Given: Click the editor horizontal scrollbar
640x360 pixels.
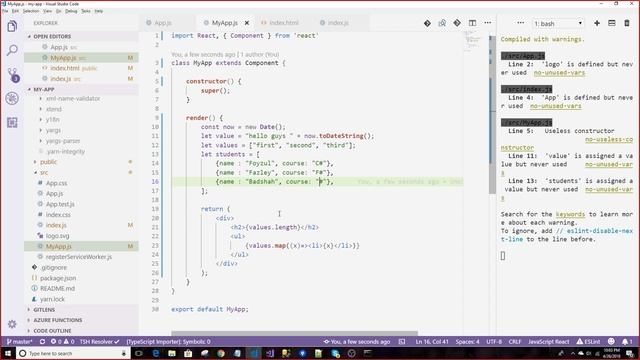Looking at the screenshot, I should point(294,333).
